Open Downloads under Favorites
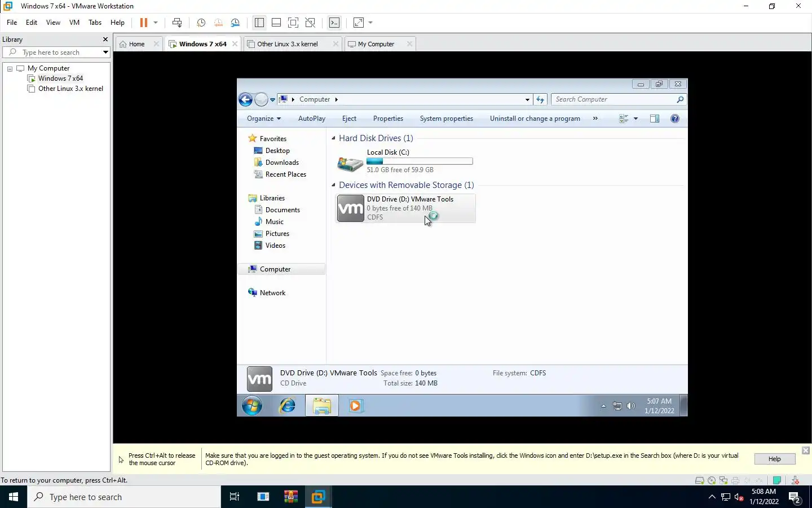Image resolution: width=812 pixels, height=508 pixels. 282,163
